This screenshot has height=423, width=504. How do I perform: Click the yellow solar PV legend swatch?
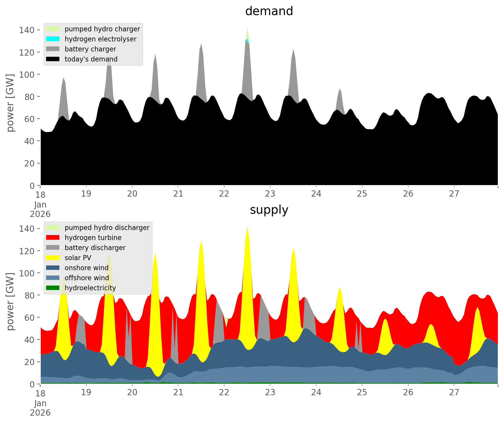pyautogui.click(x=53, y=258)
